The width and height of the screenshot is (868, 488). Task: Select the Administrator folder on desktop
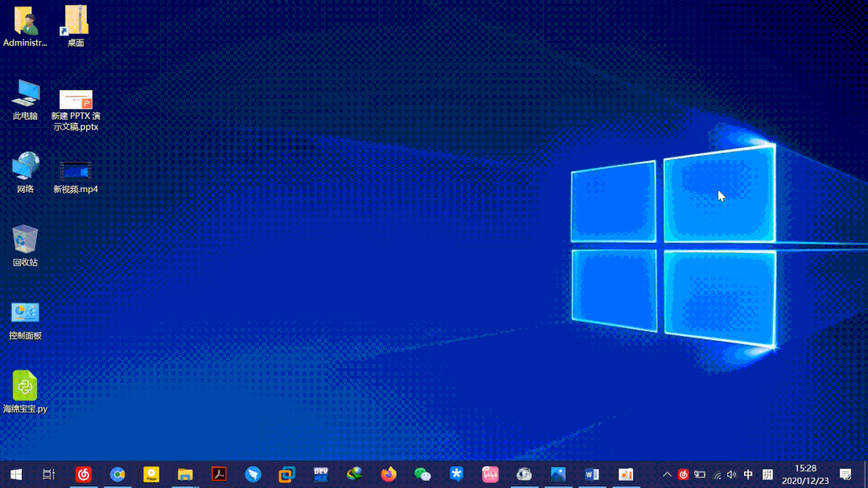coord(25,27)
